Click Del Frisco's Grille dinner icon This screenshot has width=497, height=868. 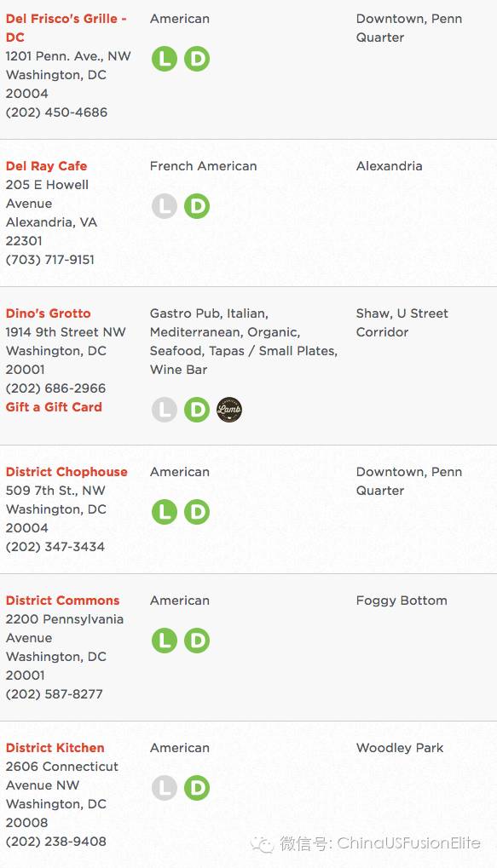pyautogui.click(x=197, y=59)
